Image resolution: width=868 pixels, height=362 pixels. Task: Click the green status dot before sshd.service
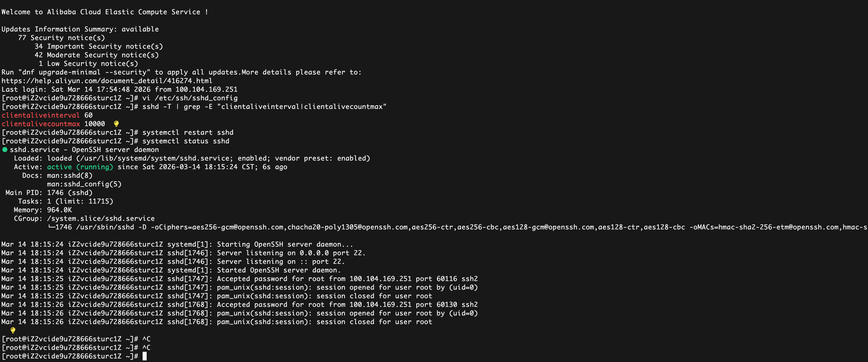click(x=5, y=150)
